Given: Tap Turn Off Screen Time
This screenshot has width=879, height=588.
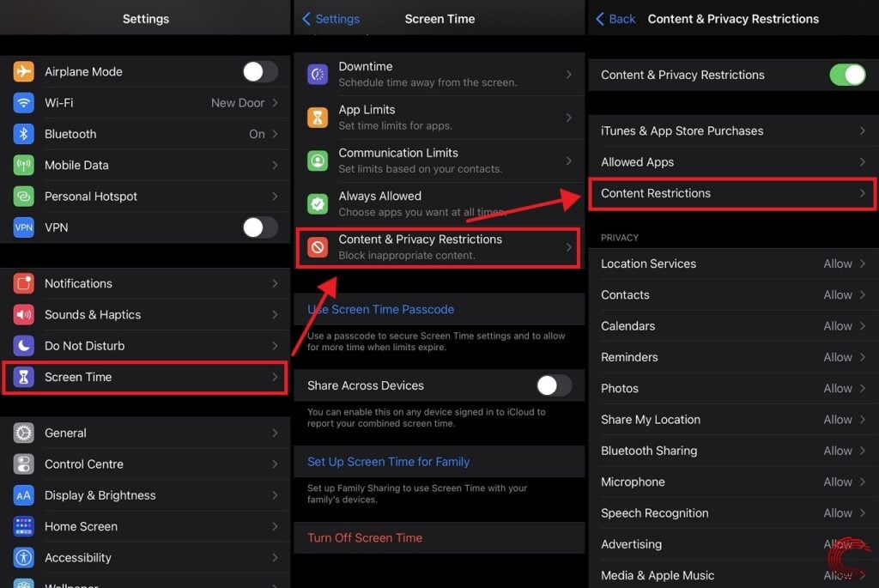Looking at the screenshot, I should [365, 538].
